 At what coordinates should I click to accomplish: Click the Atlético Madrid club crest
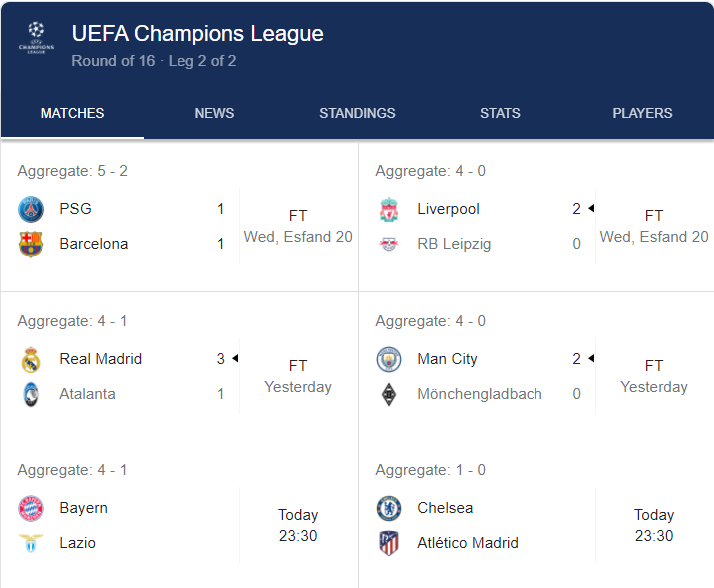point(388,543)
